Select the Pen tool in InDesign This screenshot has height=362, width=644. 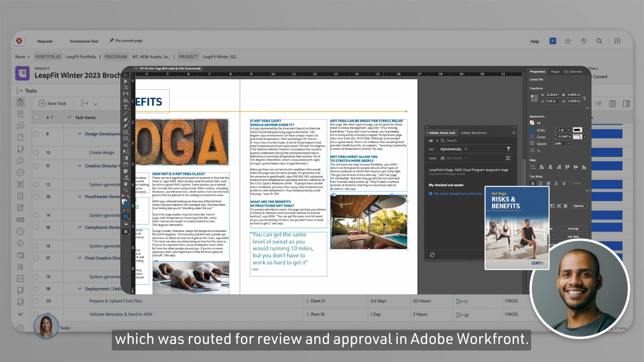point(126,120)
